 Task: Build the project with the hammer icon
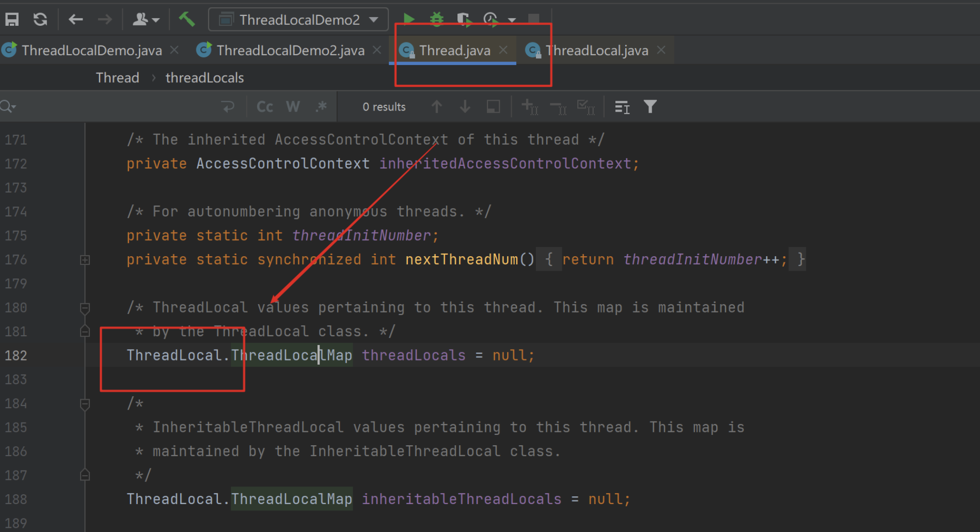pos(187,20)
